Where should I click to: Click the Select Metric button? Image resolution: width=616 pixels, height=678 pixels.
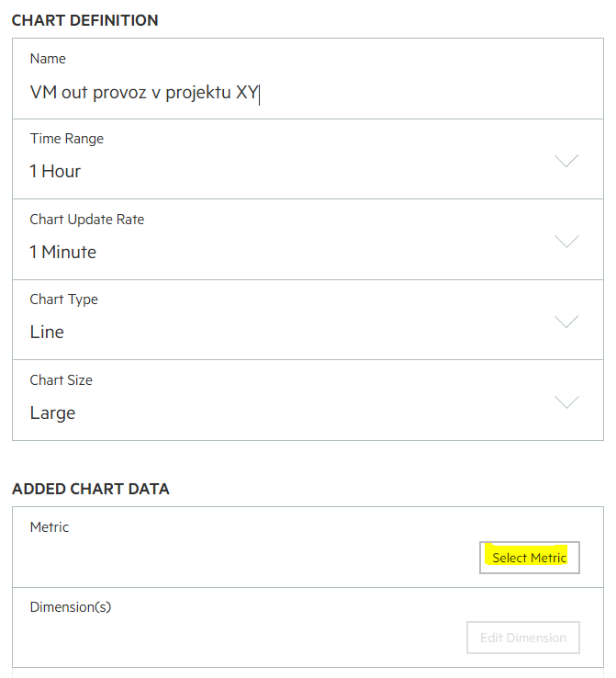(529, 558)
